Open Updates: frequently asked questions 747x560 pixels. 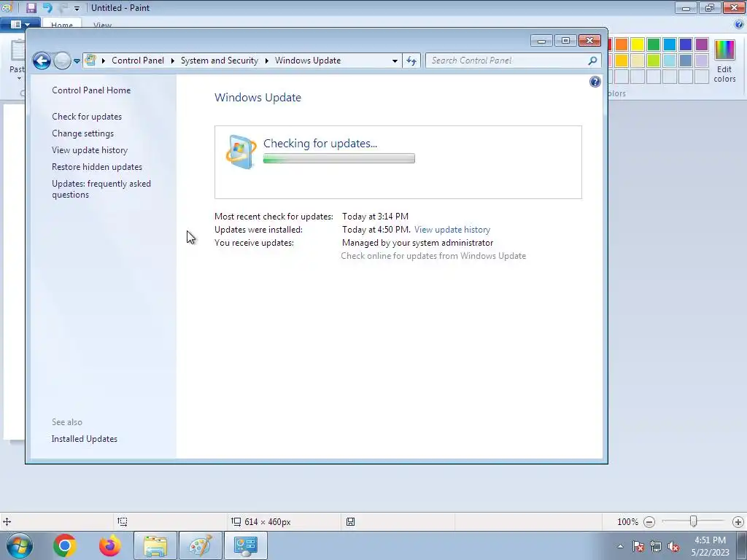(x=101, y=189)
